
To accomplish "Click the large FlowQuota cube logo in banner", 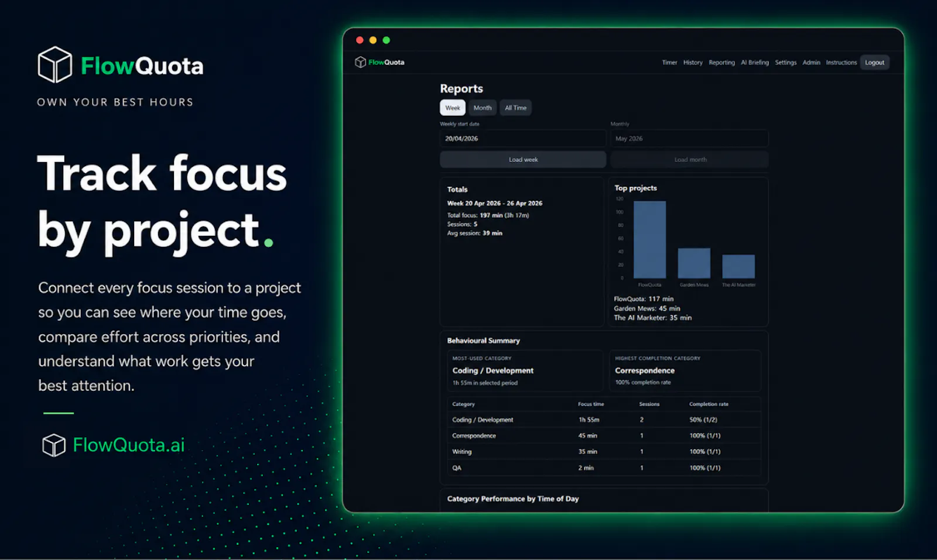I will coord(54,64).
